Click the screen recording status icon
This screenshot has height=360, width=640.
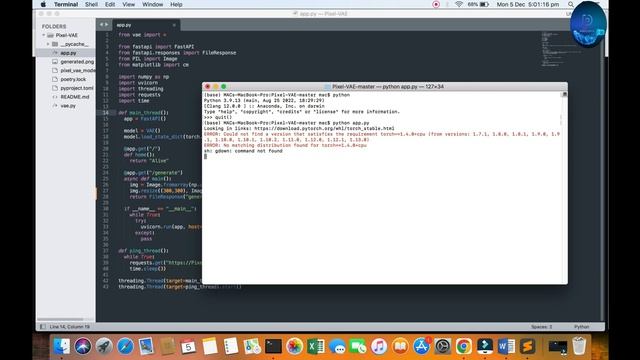(436, 4)
